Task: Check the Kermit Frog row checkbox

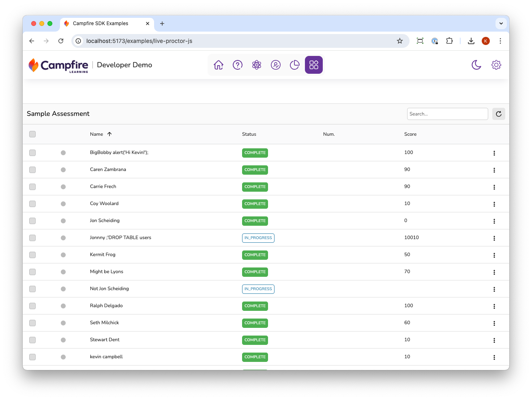Action: [x=32, y=255]
